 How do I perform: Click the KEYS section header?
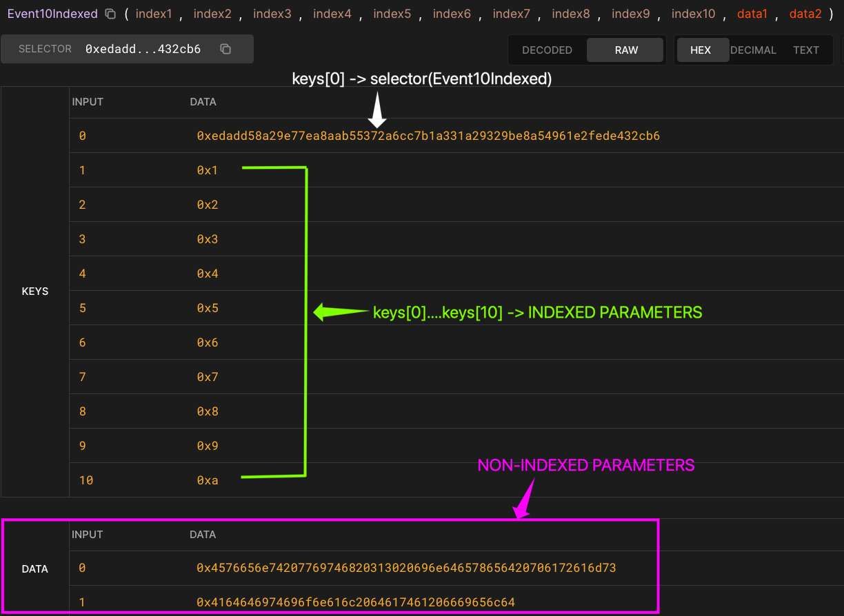pos(35,291)
